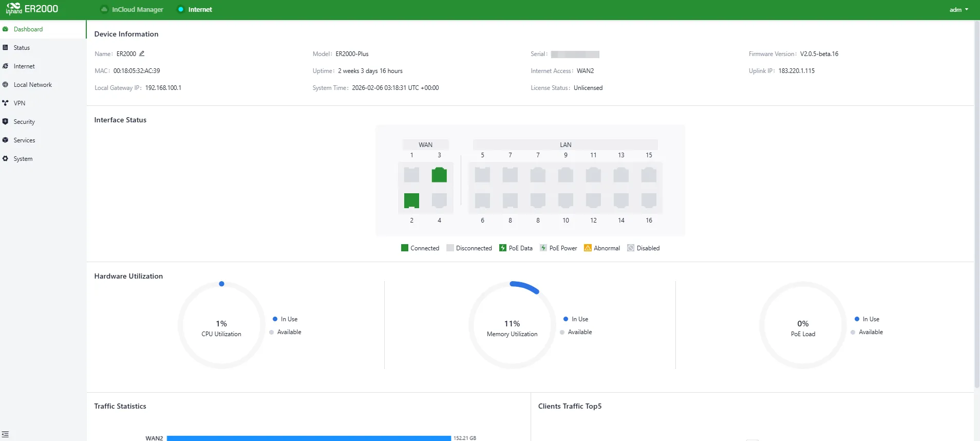The width and height of the screenshot is (980, 441).
Task: Click the MAC address 00:18:05:32:AC:39
Action: [x=137, y=71]
